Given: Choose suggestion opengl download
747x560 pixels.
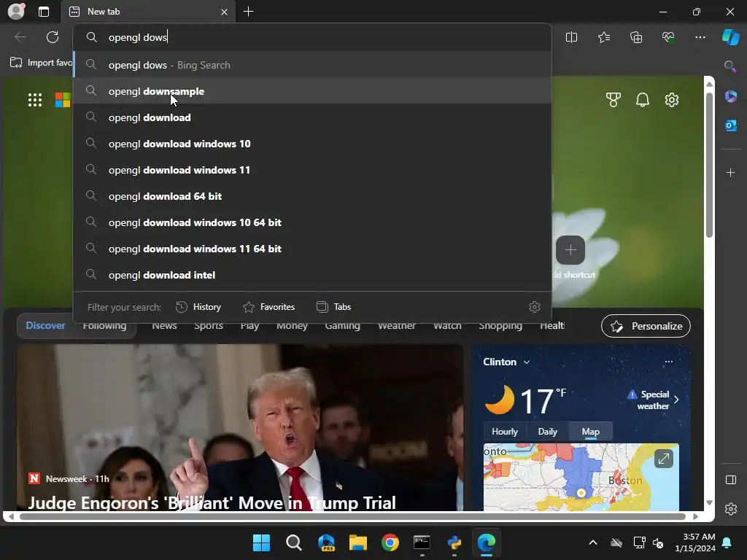Looking at the screenshot, I should click(312, 117).
